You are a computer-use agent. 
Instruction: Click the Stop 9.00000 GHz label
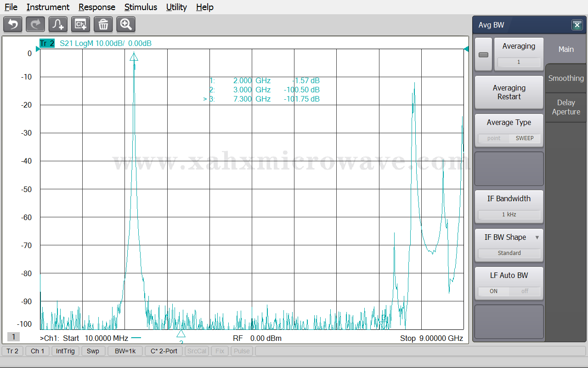[431, 338]
